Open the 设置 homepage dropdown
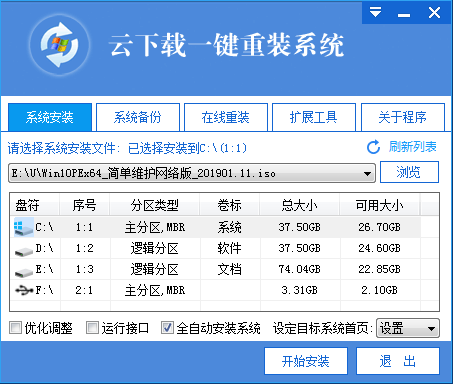This screenshot has width=453, height=384. [408, 329]
